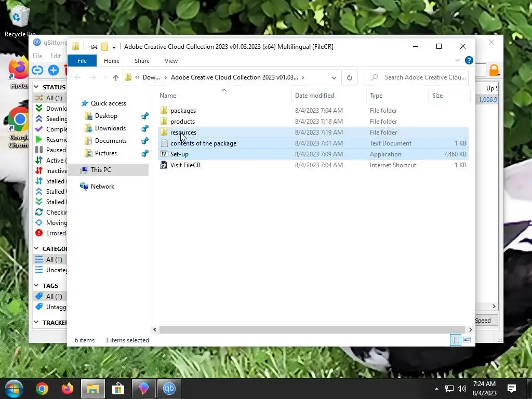
Task: Refresh the current folder view
Action: point(350,78)
